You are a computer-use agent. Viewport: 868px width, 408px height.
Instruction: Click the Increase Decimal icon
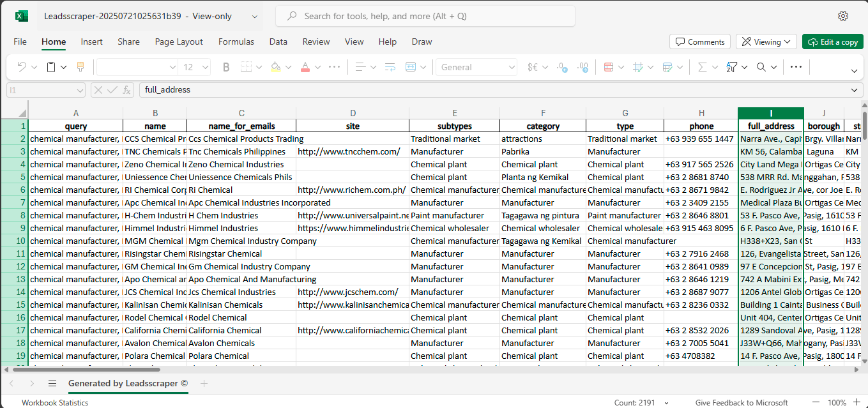tap(562, 67)
